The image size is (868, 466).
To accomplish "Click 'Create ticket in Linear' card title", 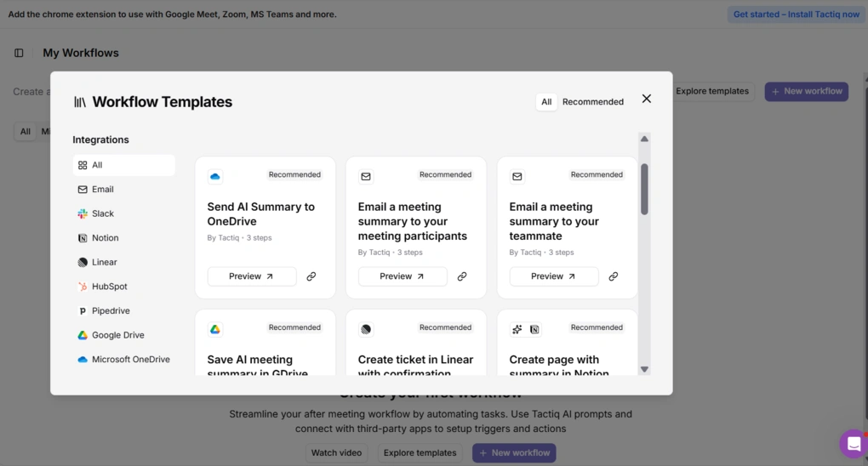I will click(415, 366).
